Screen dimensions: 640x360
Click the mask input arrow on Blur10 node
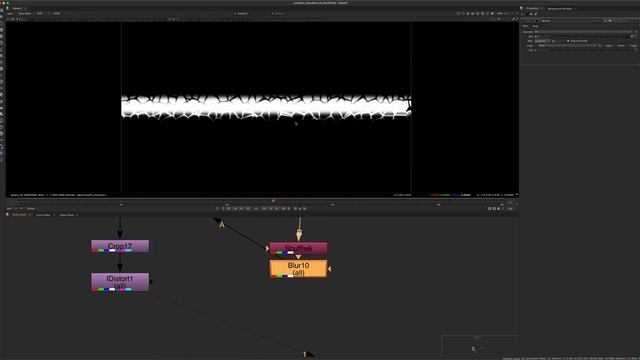[329, 269]
